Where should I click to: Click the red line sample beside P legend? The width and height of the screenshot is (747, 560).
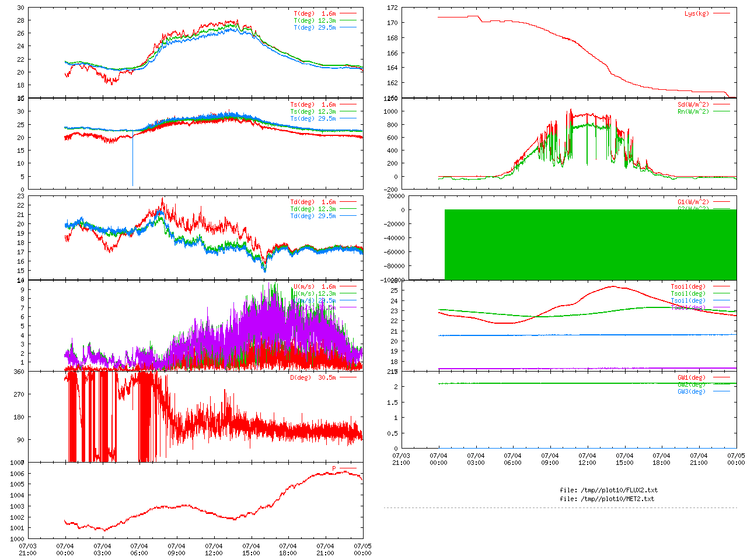(348, 469)
